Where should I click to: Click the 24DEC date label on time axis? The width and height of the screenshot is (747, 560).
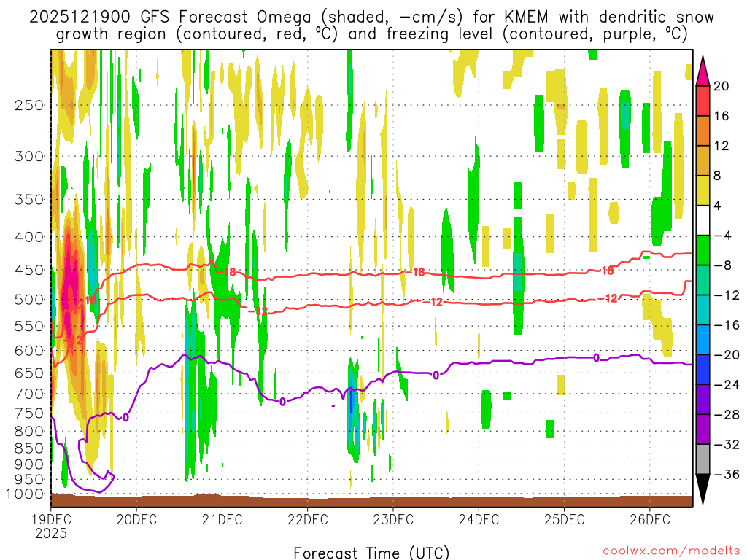pos(479,519)
